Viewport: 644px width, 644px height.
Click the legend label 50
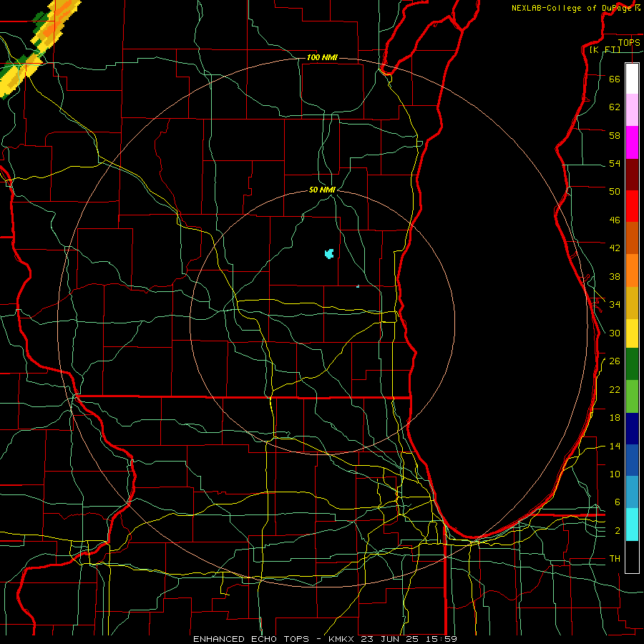(615, 192)
